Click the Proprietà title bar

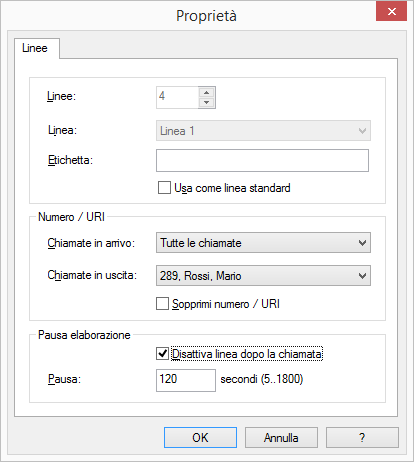coord(206,16)
